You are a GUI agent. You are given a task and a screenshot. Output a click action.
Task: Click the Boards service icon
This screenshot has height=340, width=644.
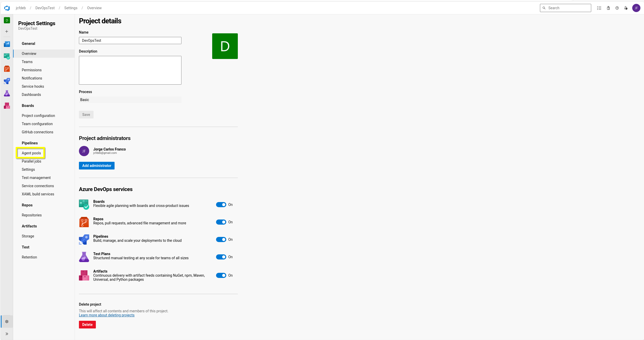pos(84,204)
